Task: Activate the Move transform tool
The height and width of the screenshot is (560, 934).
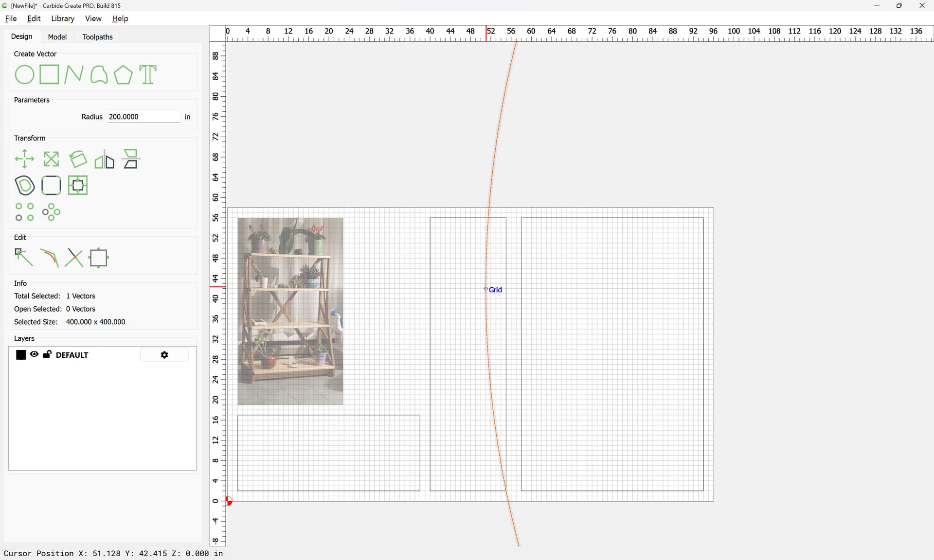Action: [x=24, y=159]
